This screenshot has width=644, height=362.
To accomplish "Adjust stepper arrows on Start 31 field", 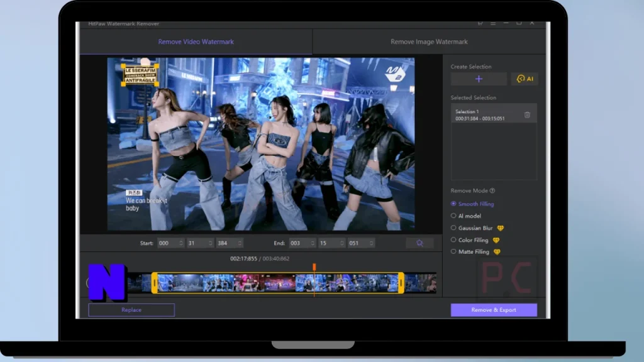I will tap(210, 243).
